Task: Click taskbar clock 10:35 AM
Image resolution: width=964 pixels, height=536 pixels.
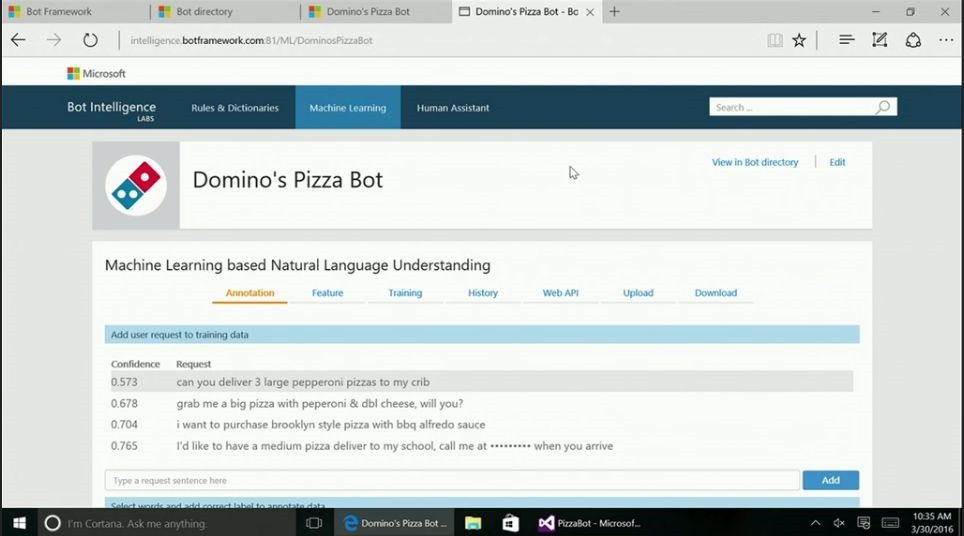Action: click(932, 522)
